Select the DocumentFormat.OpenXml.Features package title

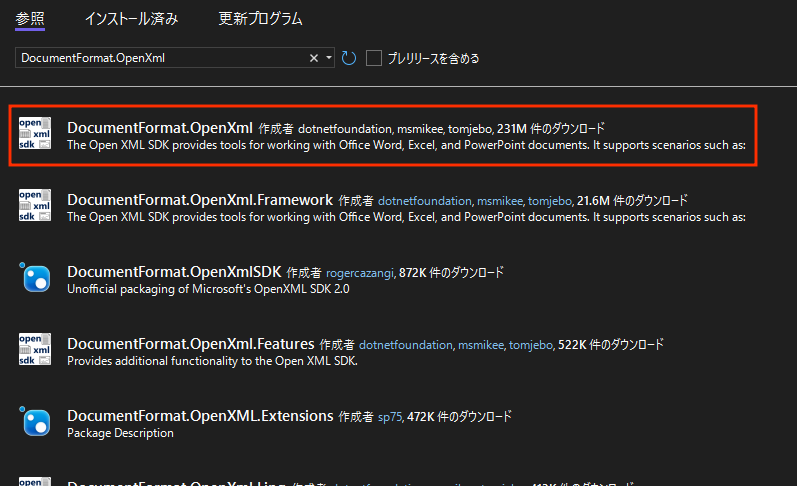click(191, 344)
